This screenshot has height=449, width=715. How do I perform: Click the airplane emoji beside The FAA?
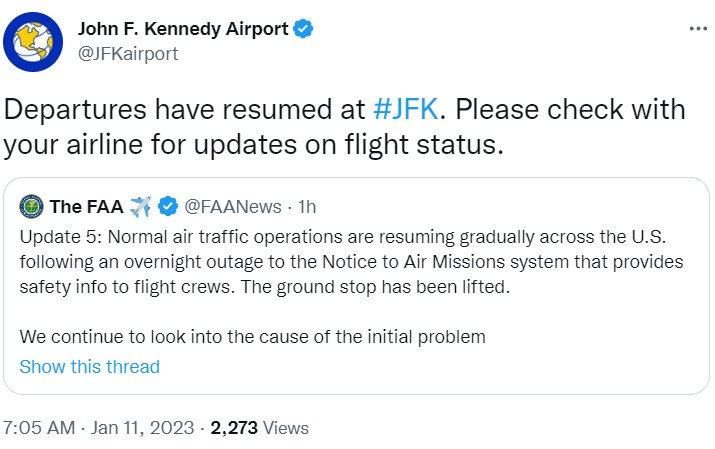point(140,207)
